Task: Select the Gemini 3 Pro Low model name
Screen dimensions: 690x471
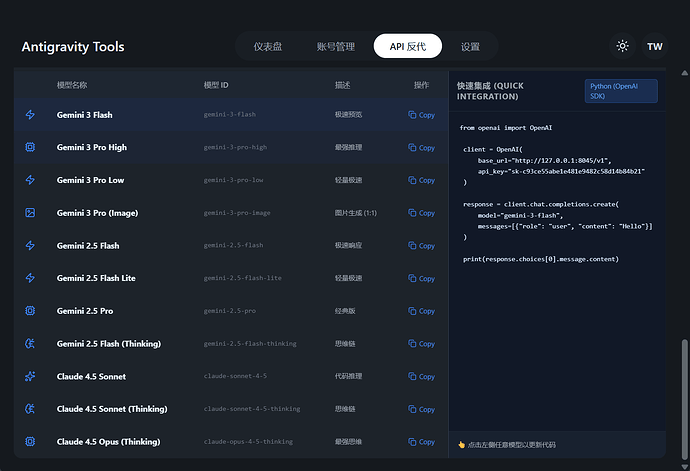Action: [x=90, y=180]
